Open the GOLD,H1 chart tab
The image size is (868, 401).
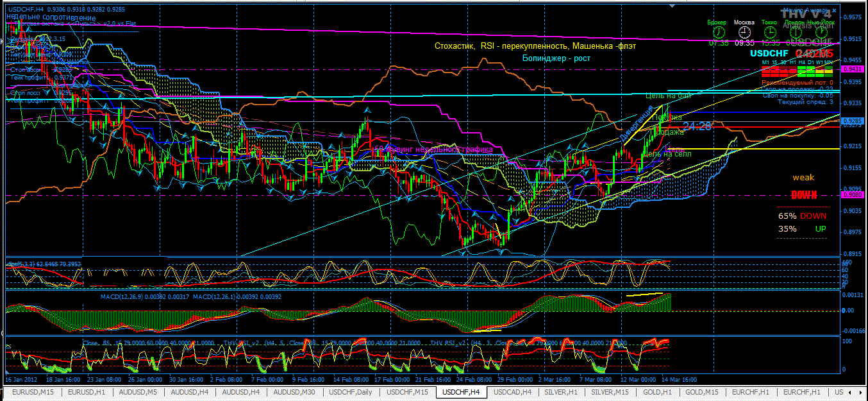point(657,391)
